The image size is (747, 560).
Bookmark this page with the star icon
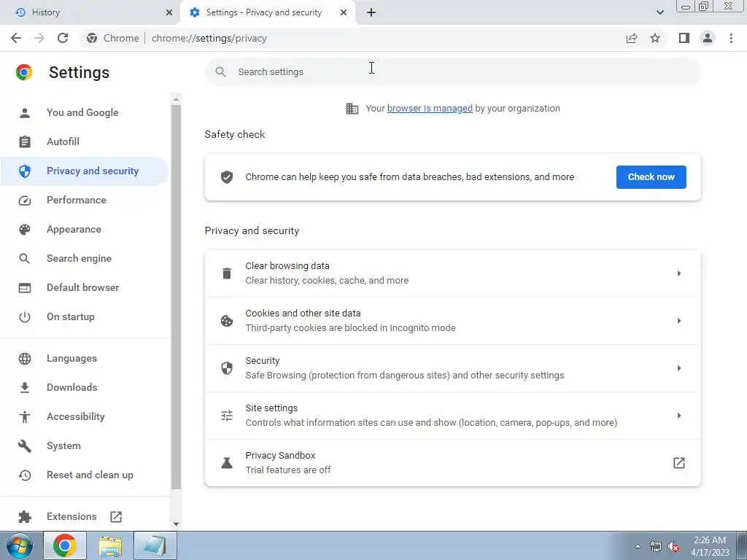coord(655,38)
